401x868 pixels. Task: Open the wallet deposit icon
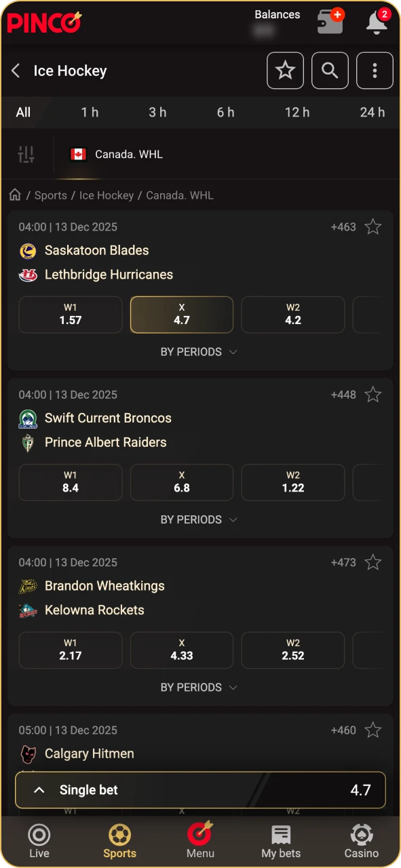point(330,22)
